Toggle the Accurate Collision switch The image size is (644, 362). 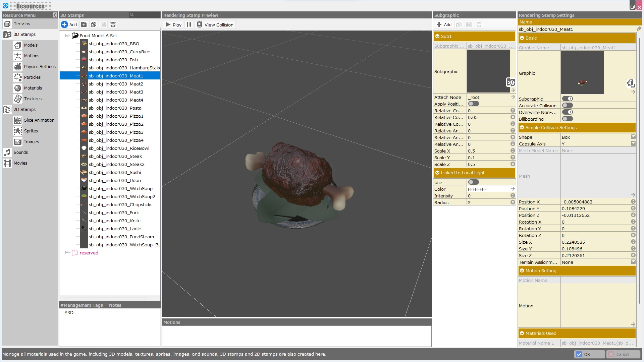click(x=567, y=106)
